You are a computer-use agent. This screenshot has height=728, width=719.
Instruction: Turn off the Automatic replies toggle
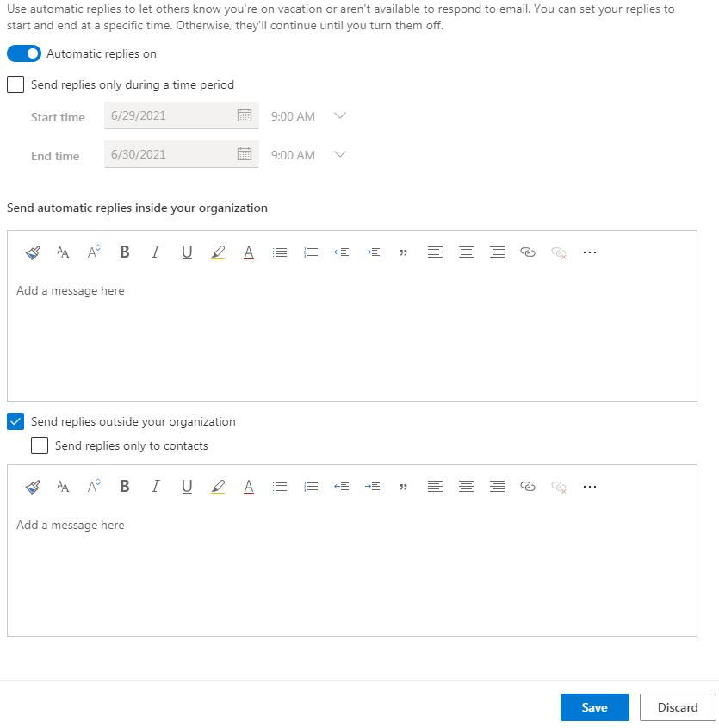click(x=24, y=53)
